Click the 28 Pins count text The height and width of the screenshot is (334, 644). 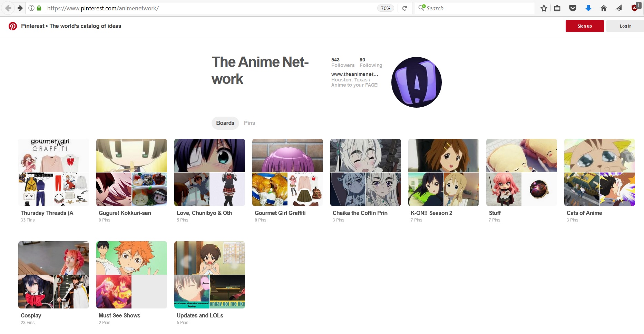28,323
